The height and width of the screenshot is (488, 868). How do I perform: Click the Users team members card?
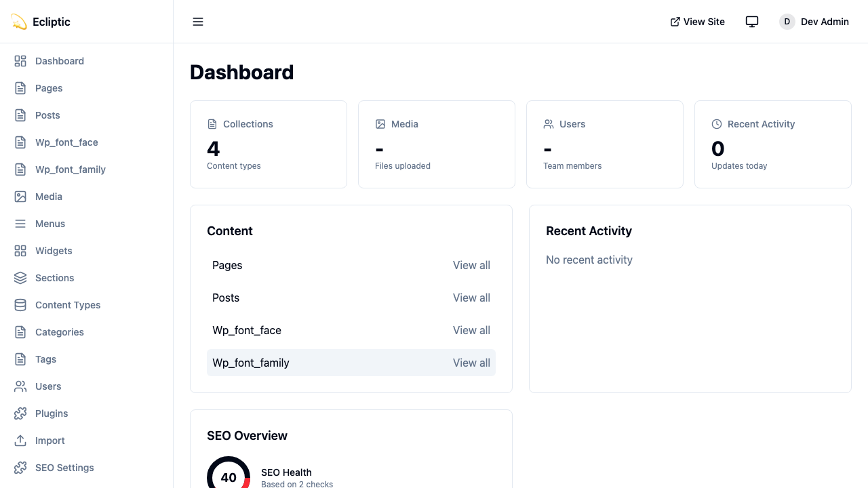[x=604, y=144]
